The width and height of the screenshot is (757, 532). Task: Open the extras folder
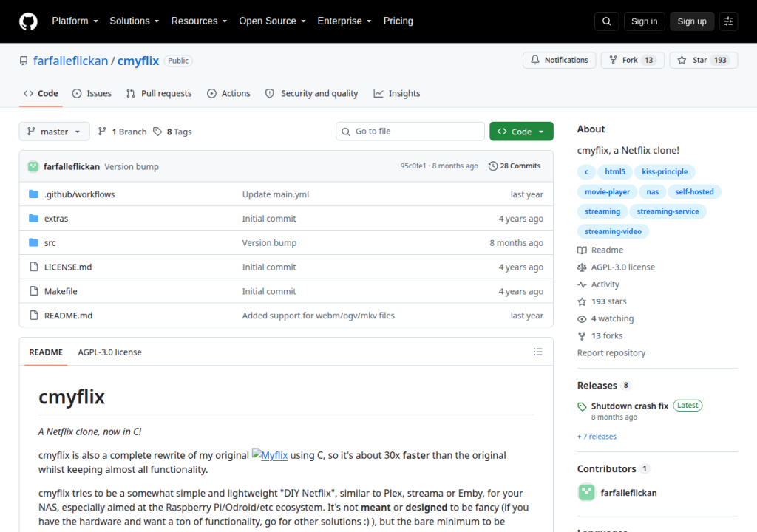pyautogui.click(x=56, y=218)
